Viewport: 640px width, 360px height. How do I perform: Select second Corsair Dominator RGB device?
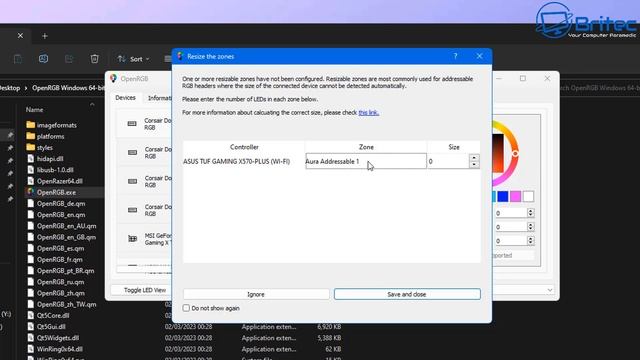point(144,153)
